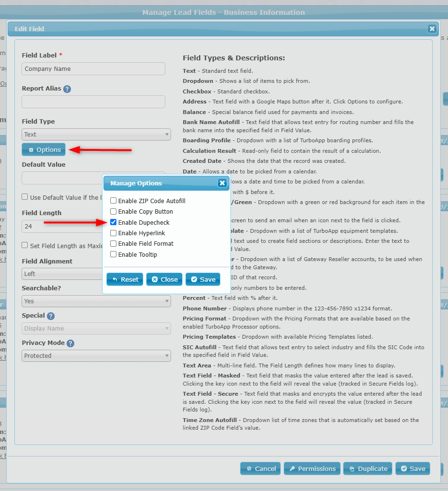Click the Field Types & Descriptions heading
This screenshot has width=448, height=491.
tap(234, 58)
